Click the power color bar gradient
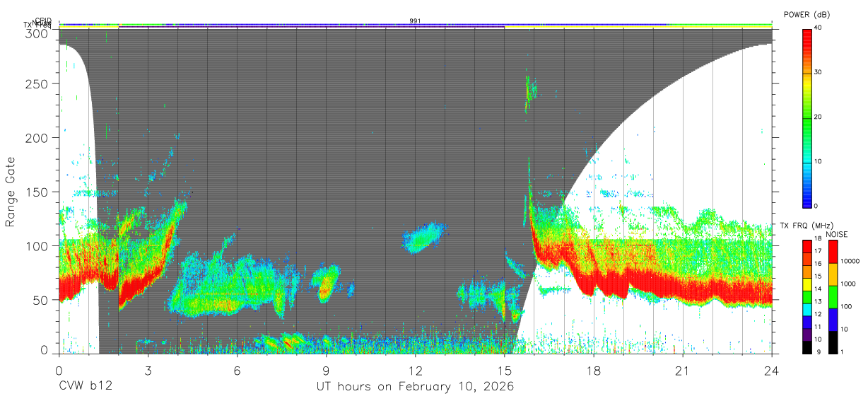The height and width of the screenshot is (401, 868). [x=807, y=117]
